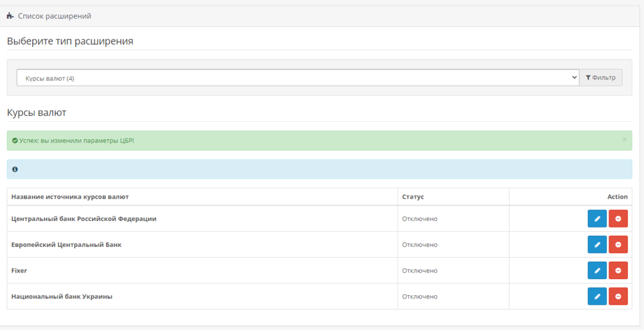Click info icon in blue alert
The width and height of the screenshot is (644, 330).
coord(15,170)
